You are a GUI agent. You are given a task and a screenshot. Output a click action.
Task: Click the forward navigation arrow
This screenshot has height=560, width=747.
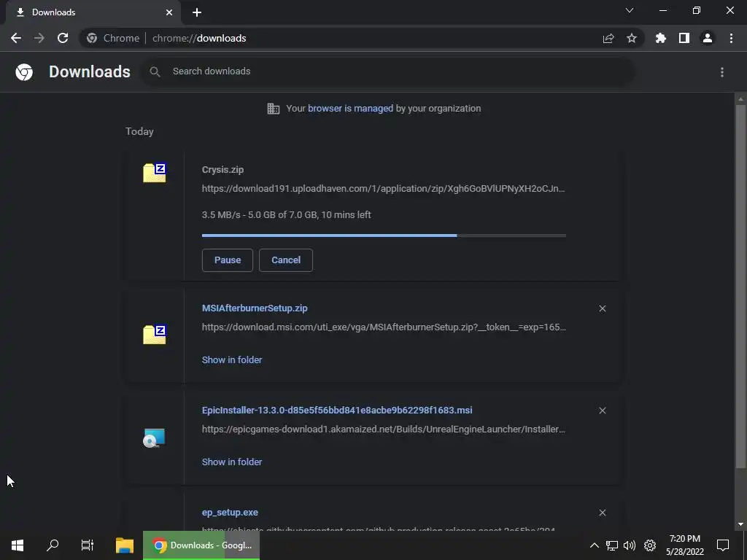[x=39, y=38]
